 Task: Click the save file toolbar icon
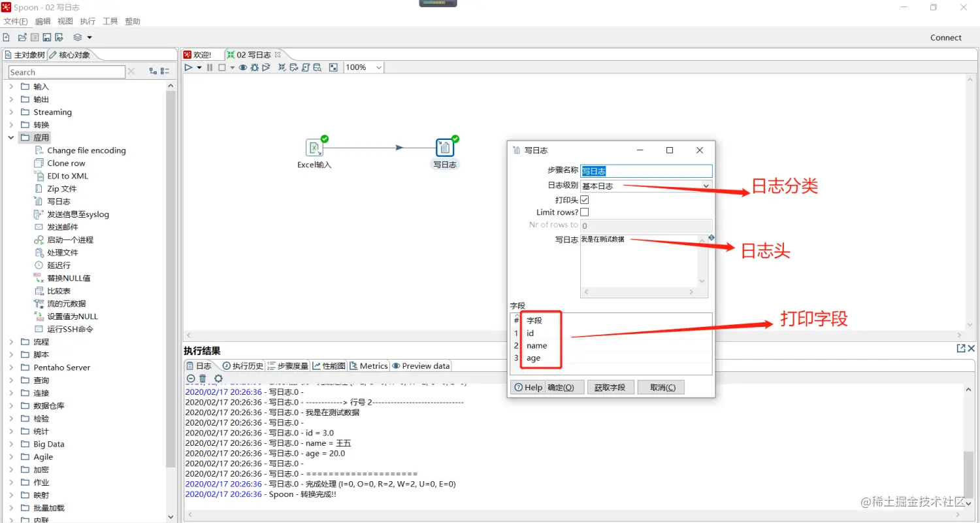47,38
